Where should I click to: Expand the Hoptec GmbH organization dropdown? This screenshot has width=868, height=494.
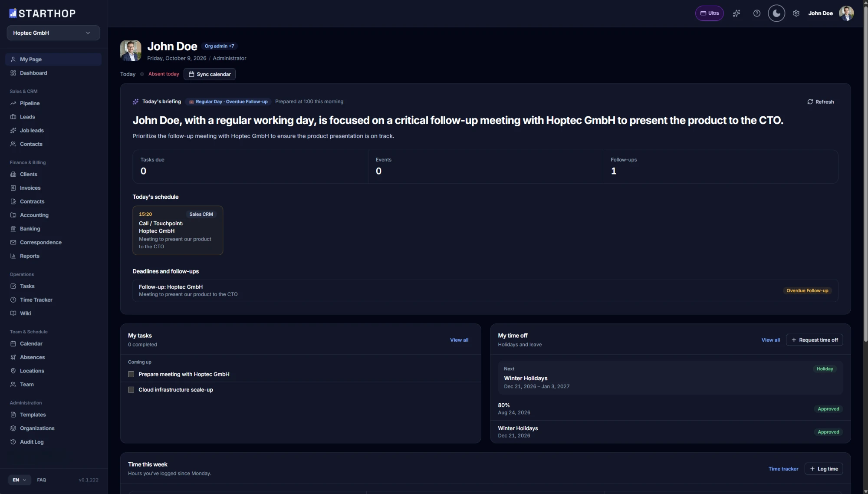coord(53,33)
